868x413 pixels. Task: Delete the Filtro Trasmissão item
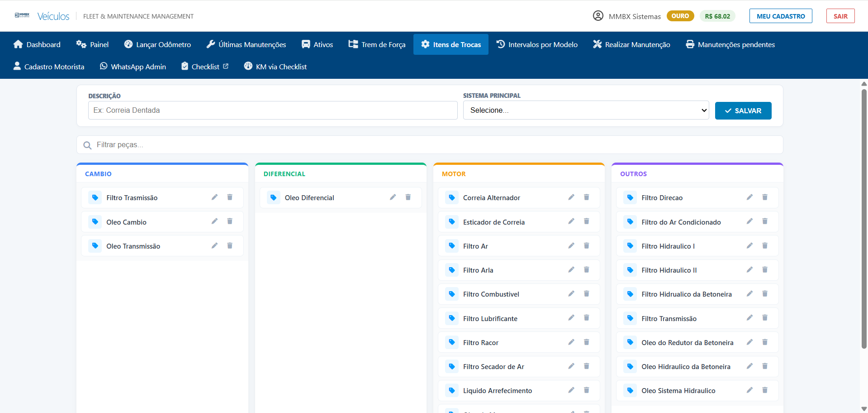tap(230, 197)
